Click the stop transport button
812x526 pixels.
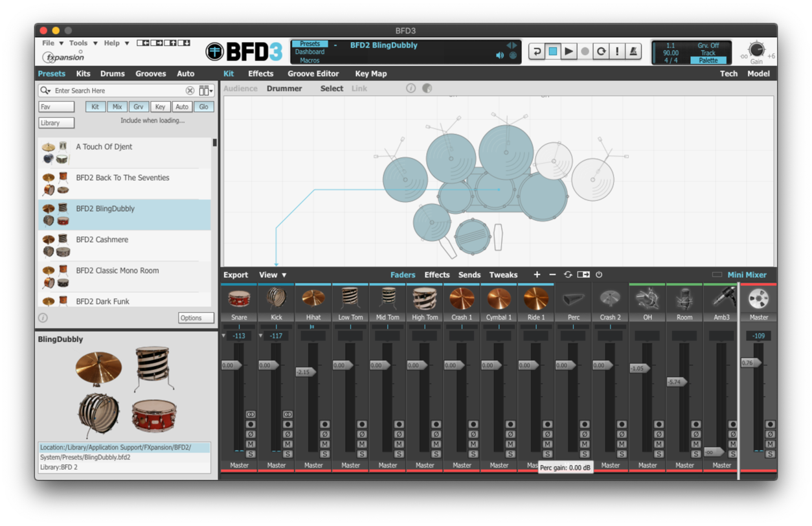point(552,51)
